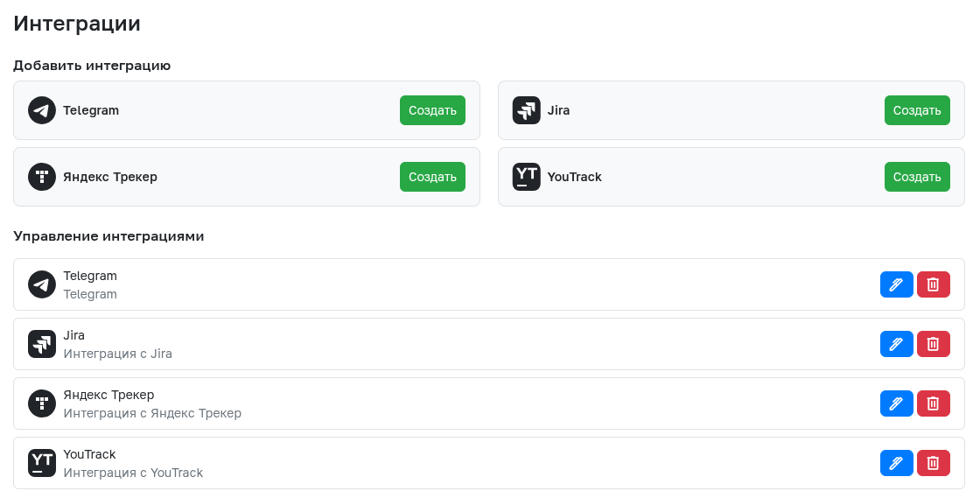
Task: Trash the YouTrack integration
Action: (933, 463)
